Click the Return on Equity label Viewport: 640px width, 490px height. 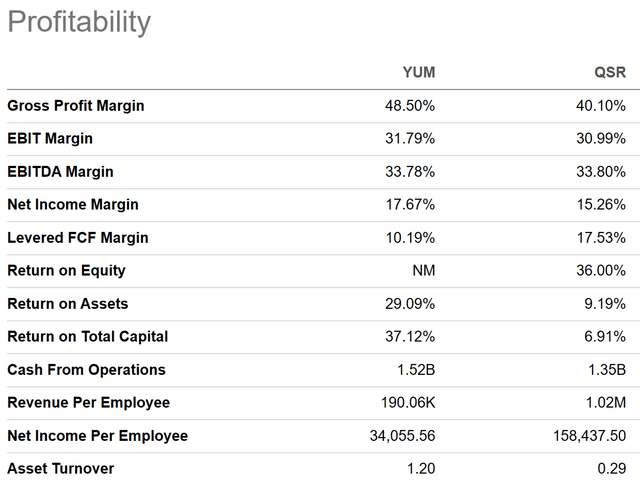pos(66,270)
